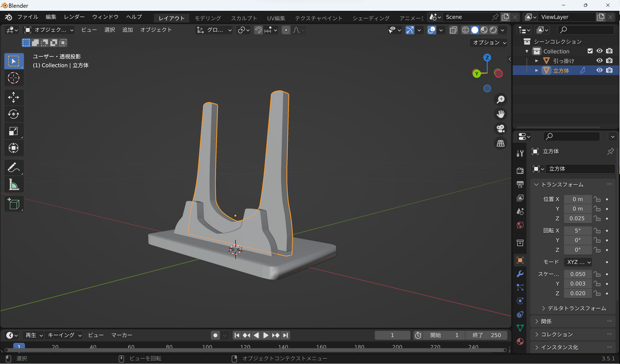Expand the 関係 panel
Image resolution: width=620 pixels, height=364 pixels.
[x=574, y=321]
